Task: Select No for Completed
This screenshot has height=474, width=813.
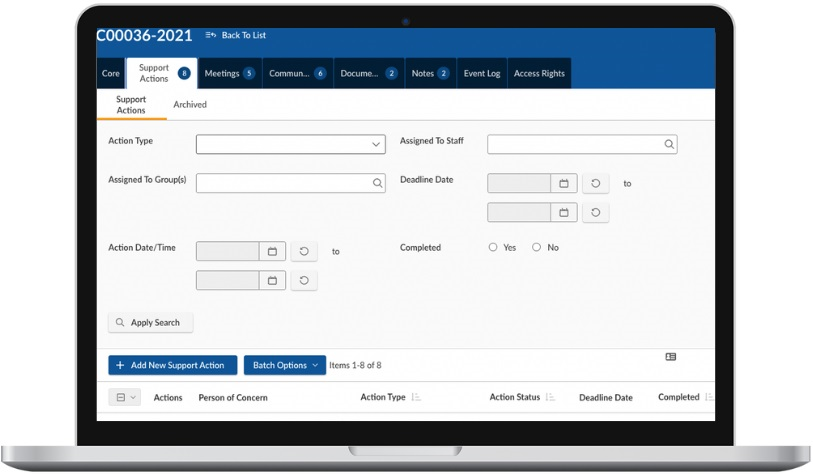Action: [x=537, y=248]
